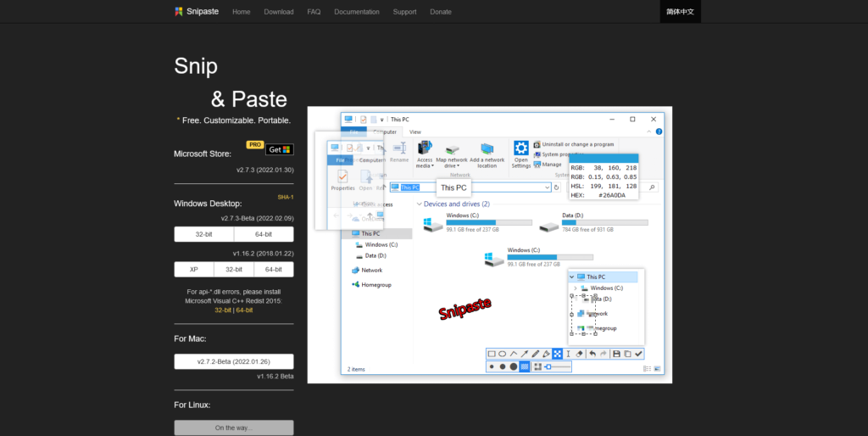
Task: Choose the largest dot brush size
Action: click(514, 366)
